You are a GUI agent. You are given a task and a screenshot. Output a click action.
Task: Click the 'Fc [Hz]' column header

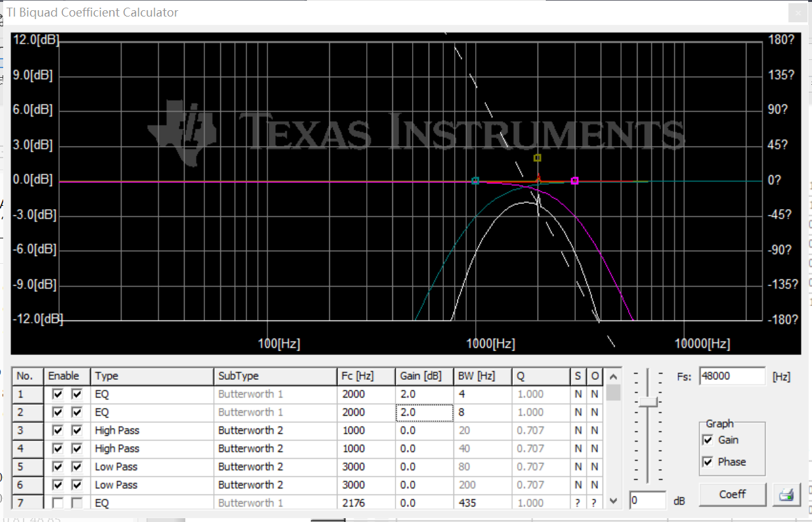pyautogui.click(x=366, y=376)
